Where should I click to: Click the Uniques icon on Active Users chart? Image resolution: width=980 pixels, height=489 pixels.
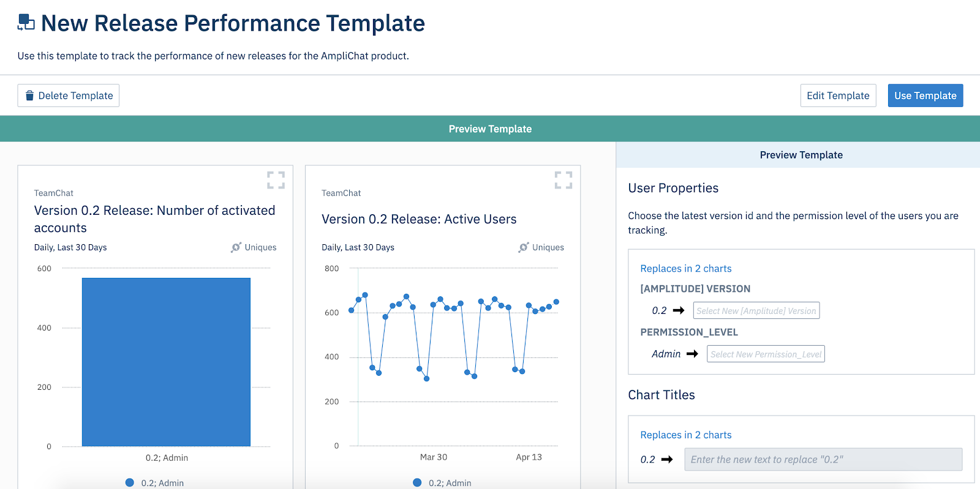pyautogui.click(x=524, y=247)
